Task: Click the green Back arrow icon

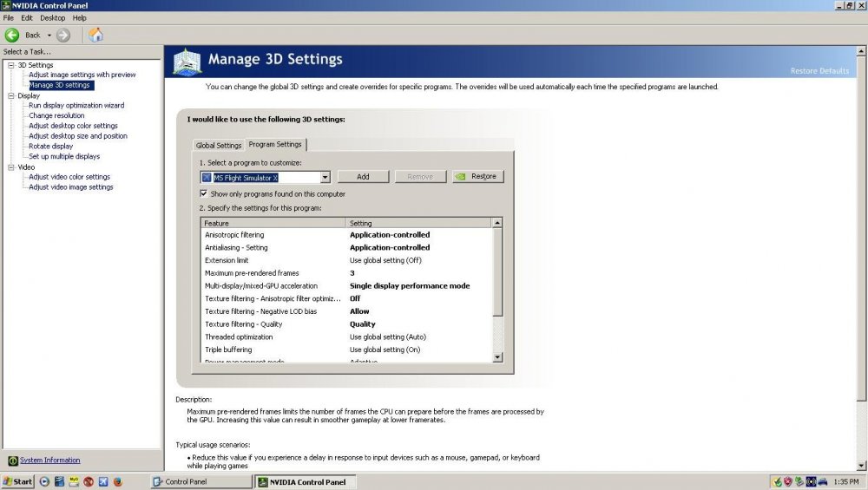Action: 11,36
